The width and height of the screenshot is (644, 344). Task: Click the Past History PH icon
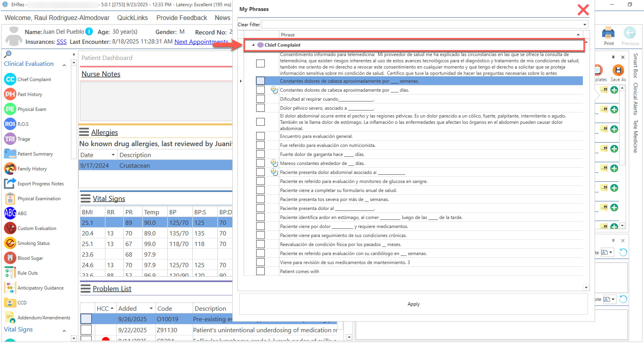10,94
